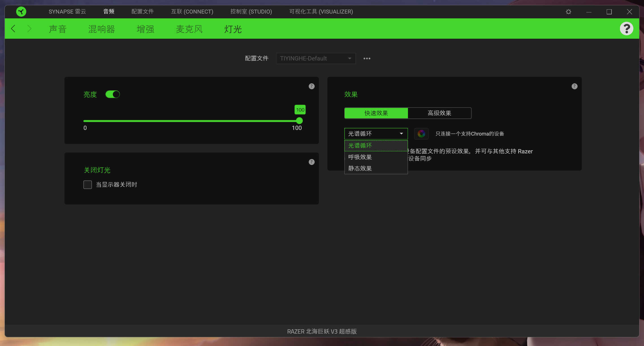Open the settings gear icon
This screenshot has width=644, height=346.
tap(567, 11)
